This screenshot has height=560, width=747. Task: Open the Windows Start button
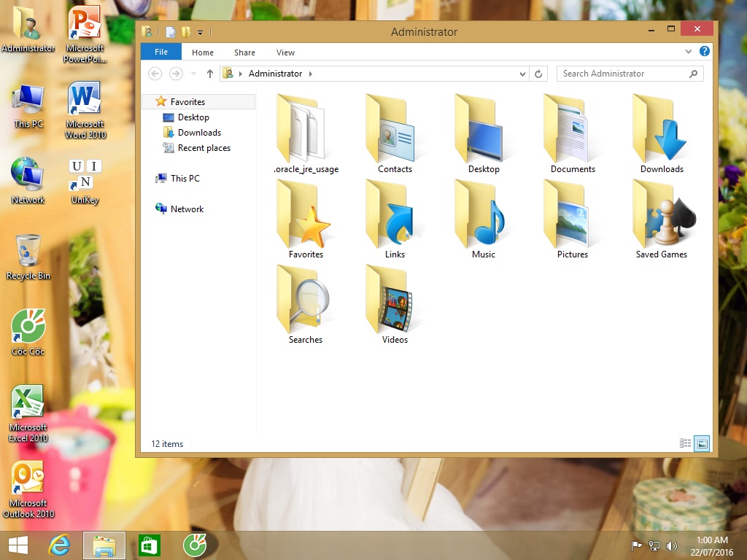pos(18,545)
